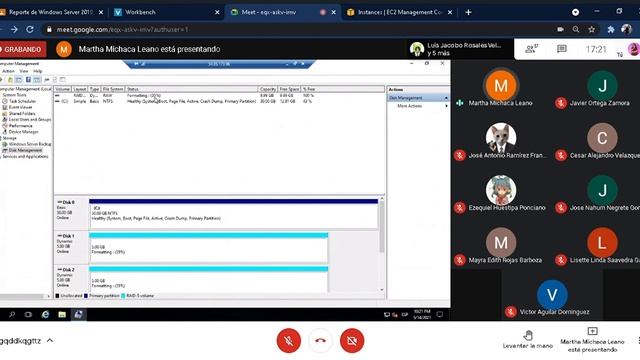The height and width of the screenshot is (360, 640).
Task: Open the chat panel icon
Action: tap(562, 49)
